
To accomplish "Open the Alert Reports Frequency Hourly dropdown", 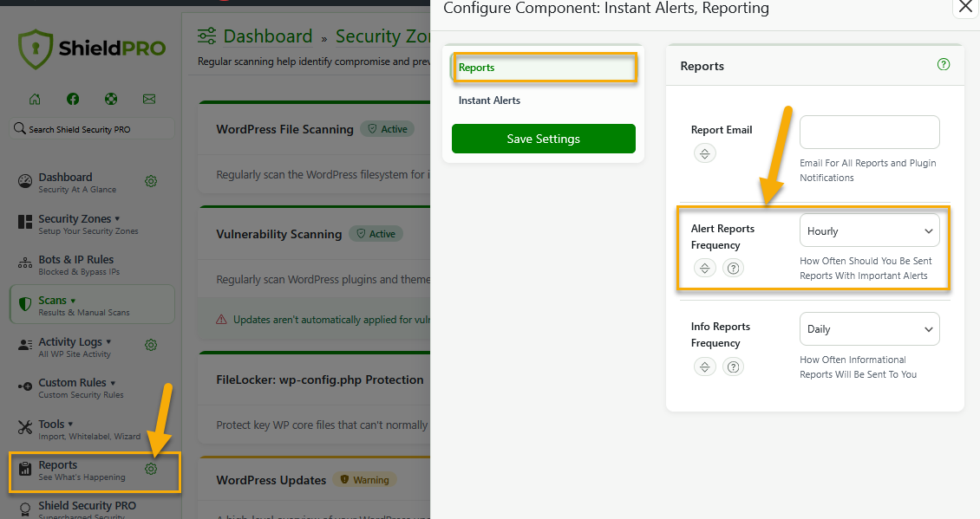I will (869, 230).
